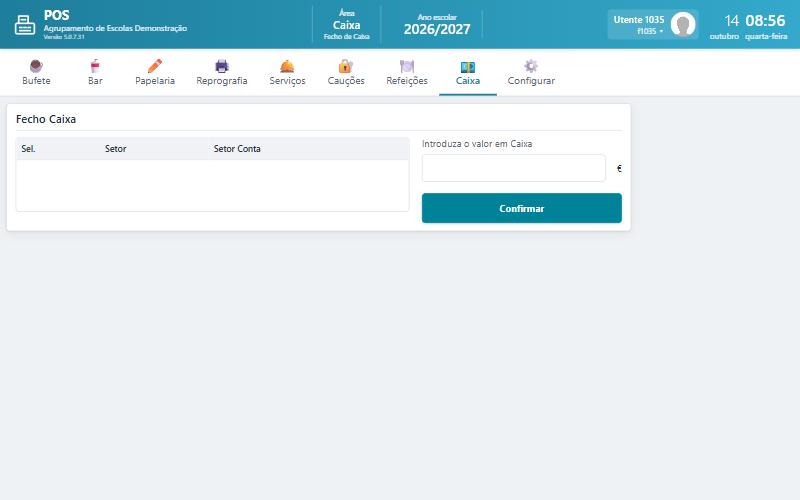Click the Setor Conta column header
Viewport: 800px width, 500px height.
(x=237, y=149)
